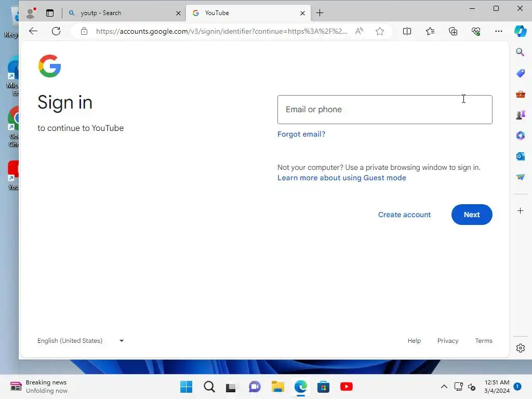This screenshot has height=399, width=532.
Task: Open the Favorites list icon
Action: 430,31
